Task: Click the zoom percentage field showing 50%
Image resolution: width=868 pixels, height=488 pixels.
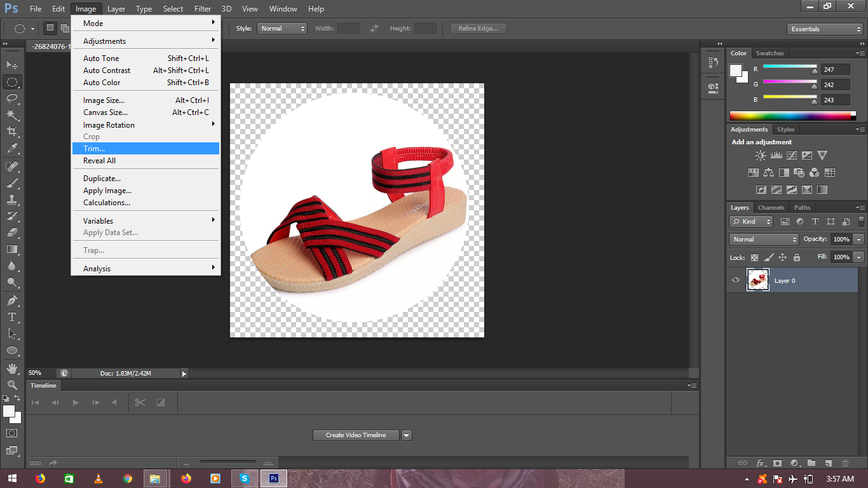Action: pos(41,374)
